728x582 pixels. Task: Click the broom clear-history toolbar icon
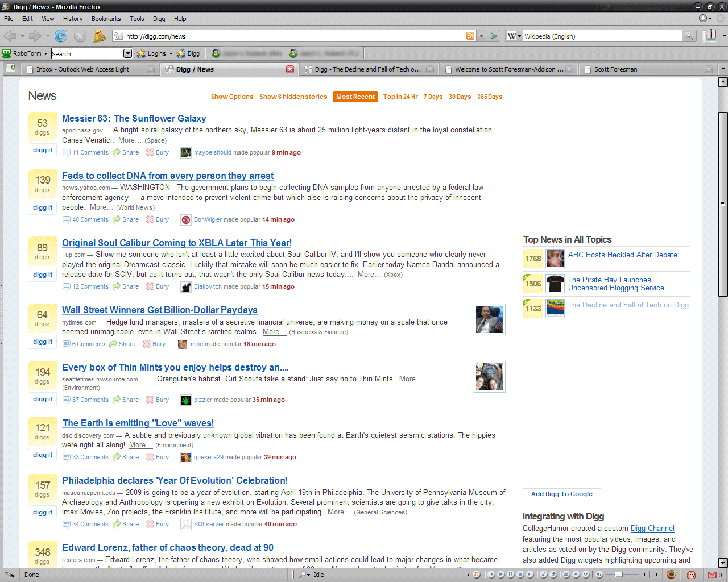pos(100,36)
